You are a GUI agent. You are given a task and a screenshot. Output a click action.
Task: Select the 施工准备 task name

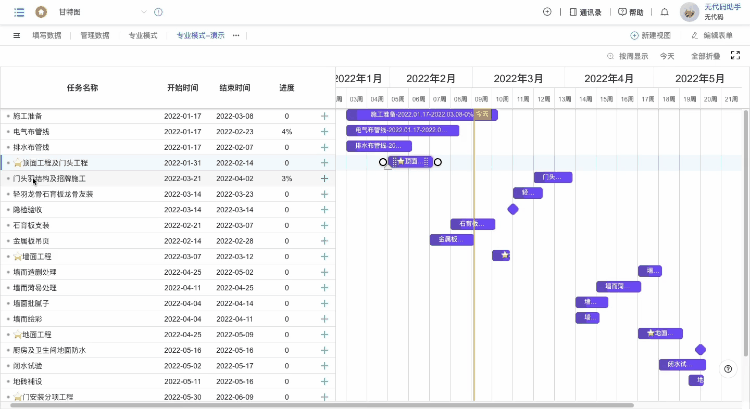(x=27, y=116)
